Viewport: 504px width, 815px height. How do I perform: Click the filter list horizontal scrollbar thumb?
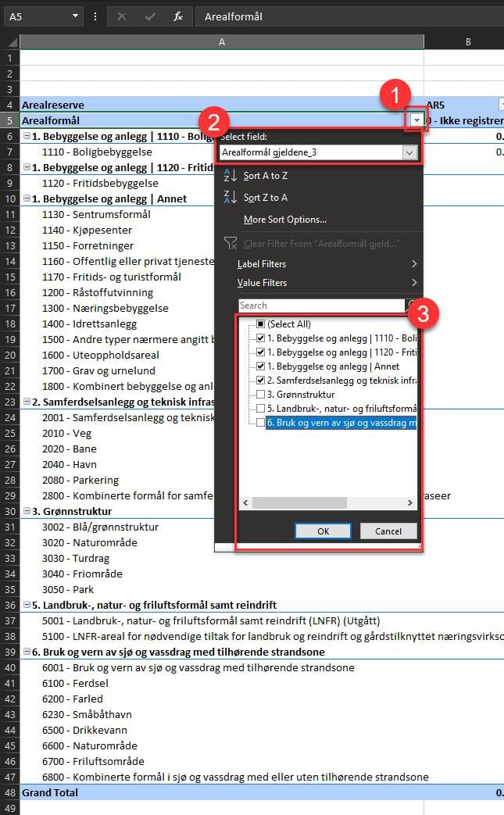[298, 503]
